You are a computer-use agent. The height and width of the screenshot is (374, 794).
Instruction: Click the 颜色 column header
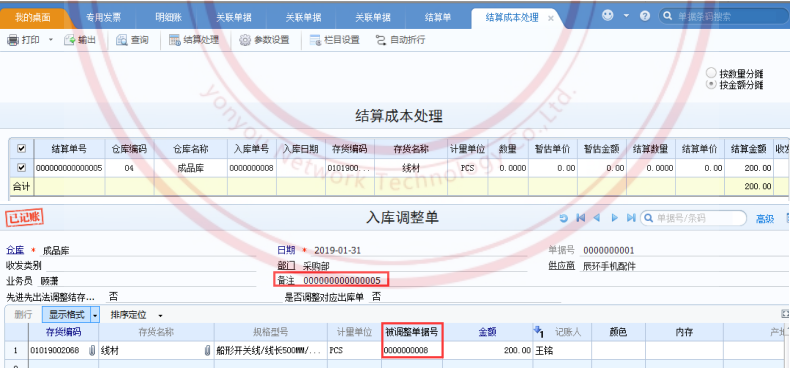pyautogui.click(x=618, y=333)
